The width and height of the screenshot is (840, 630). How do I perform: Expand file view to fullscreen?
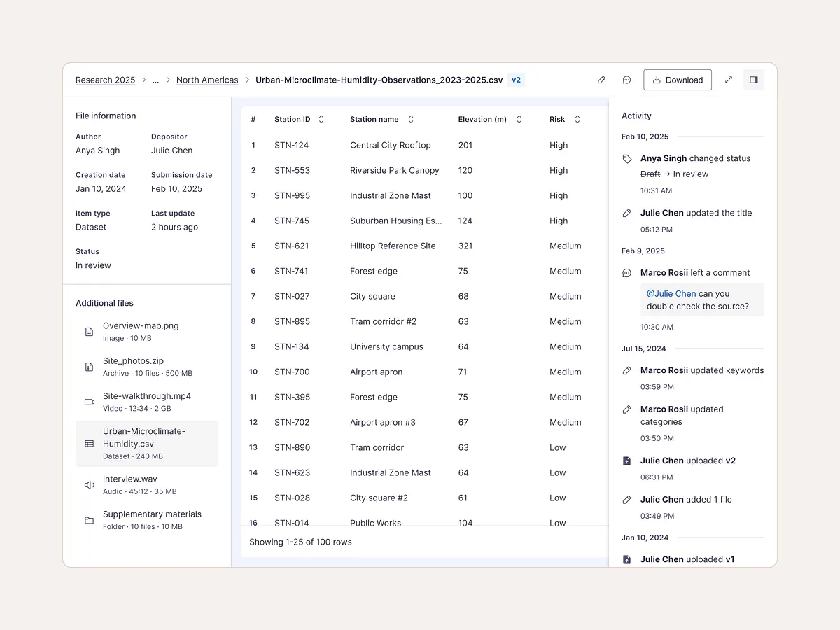(729, 80)
